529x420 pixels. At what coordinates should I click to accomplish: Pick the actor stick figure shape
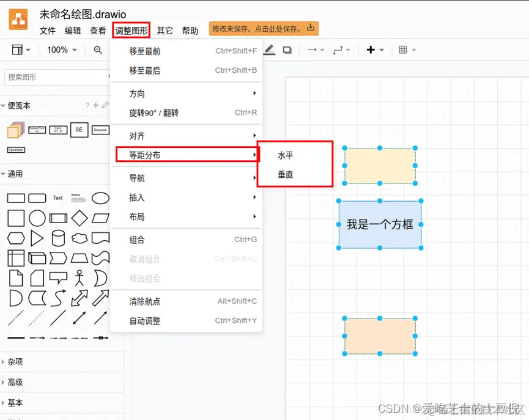coord(80,278)
